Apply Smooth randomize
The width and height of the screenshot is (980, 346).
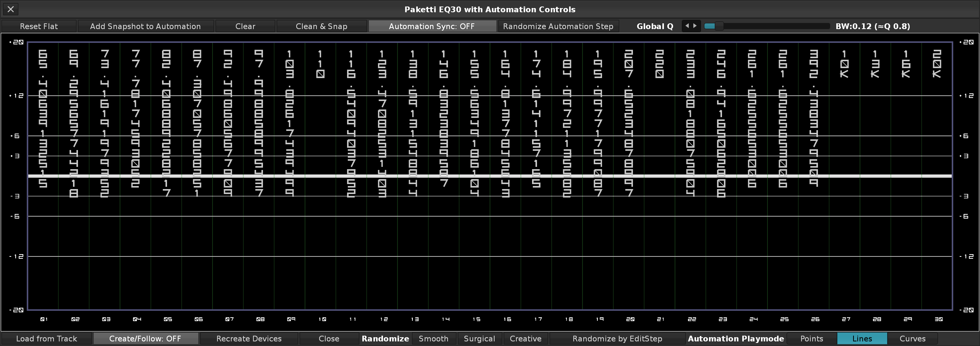[x=434, y=339]
